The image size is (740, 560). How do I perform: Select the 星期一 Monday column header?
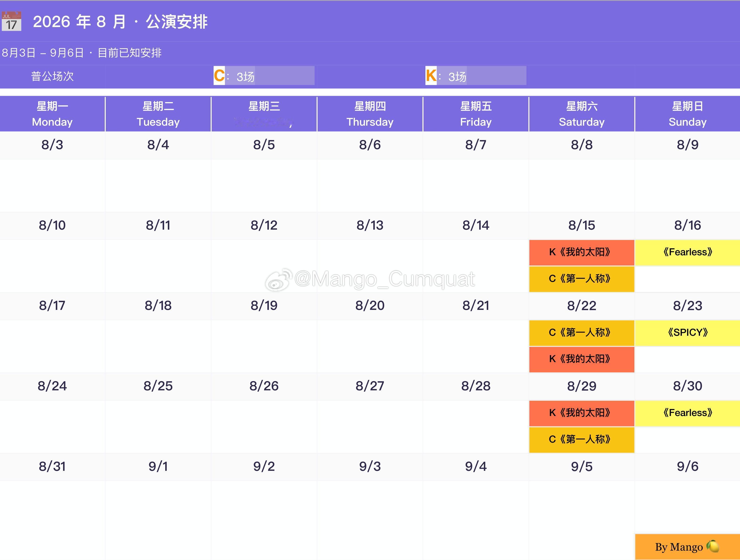[52, 114]
